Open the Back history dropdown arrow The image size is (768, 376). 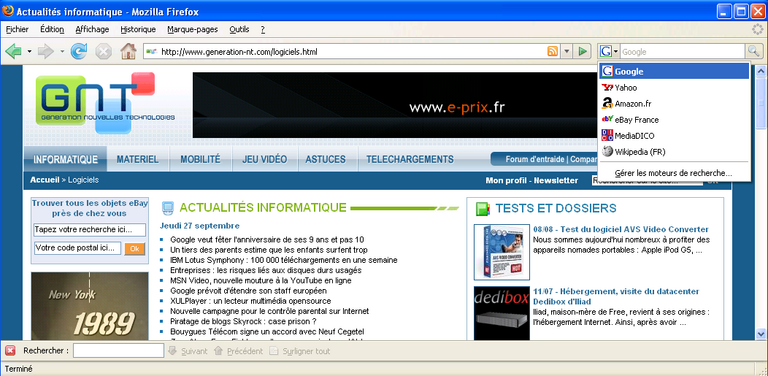(x=29, y=51)
